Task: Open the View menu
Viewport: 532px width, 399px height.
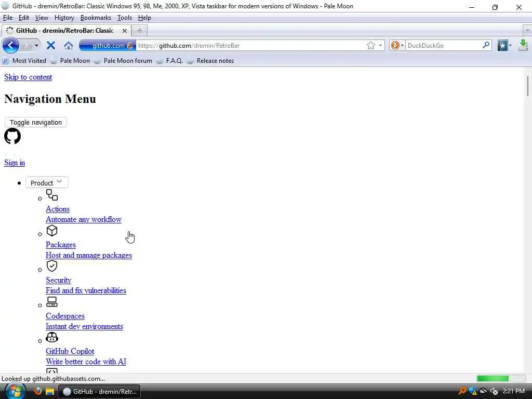Action: 42,18
